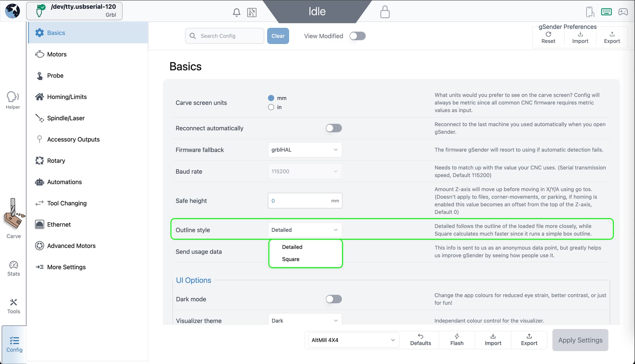Enable Reconnect automatically toggle
635x364 pixels.
pos(333,128)
